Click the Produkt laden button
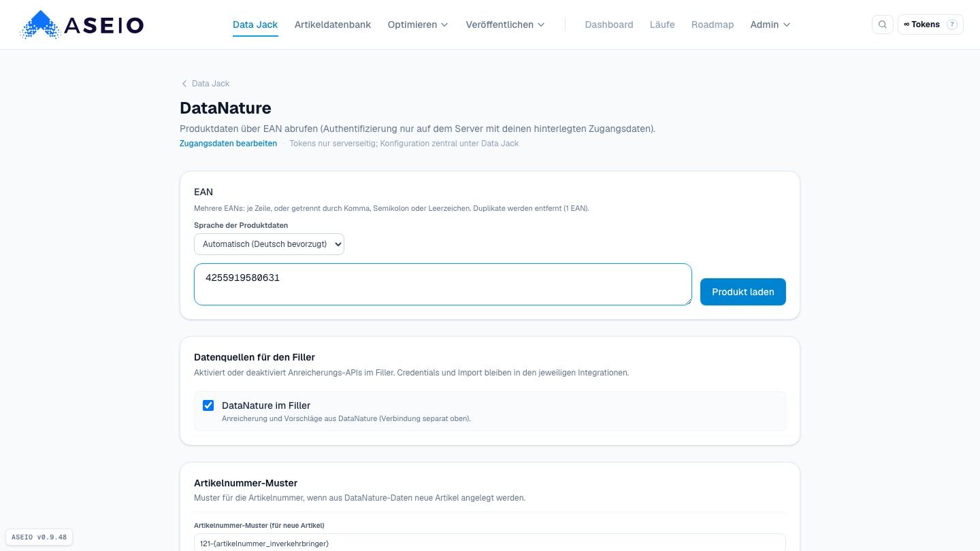The image size is (980, 551). 743,292
